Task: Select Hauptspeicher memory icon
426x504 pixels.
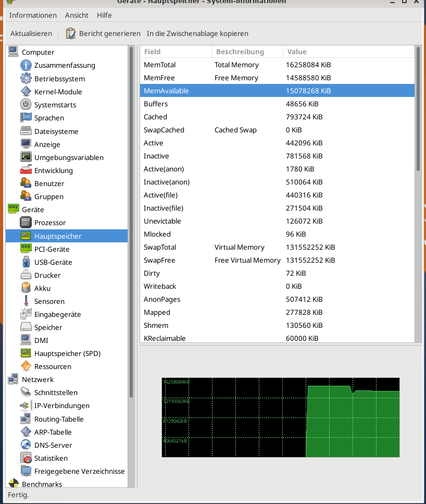Action: point(26,236)
